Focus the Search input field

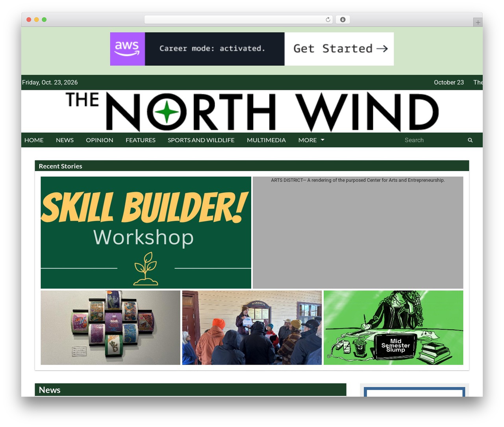pos(433,140)
